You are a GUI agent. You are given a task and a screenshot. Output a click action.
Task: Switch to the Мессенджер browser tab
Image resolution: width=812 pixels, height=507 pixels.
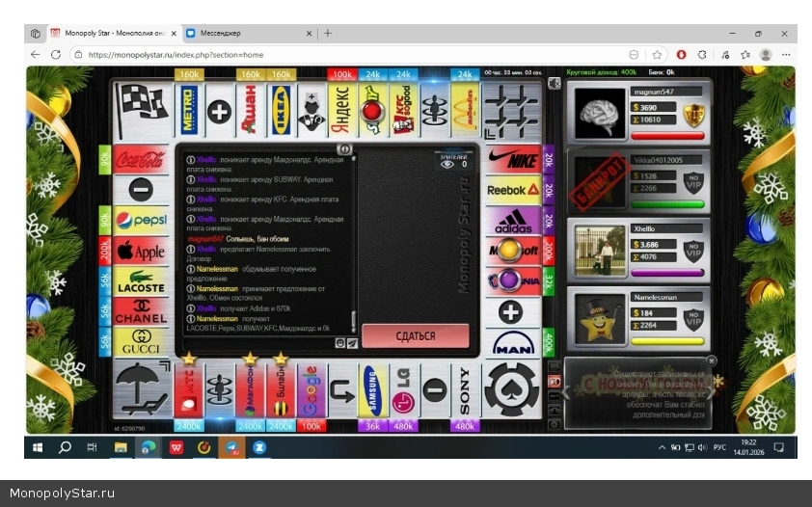click(249, 33)
